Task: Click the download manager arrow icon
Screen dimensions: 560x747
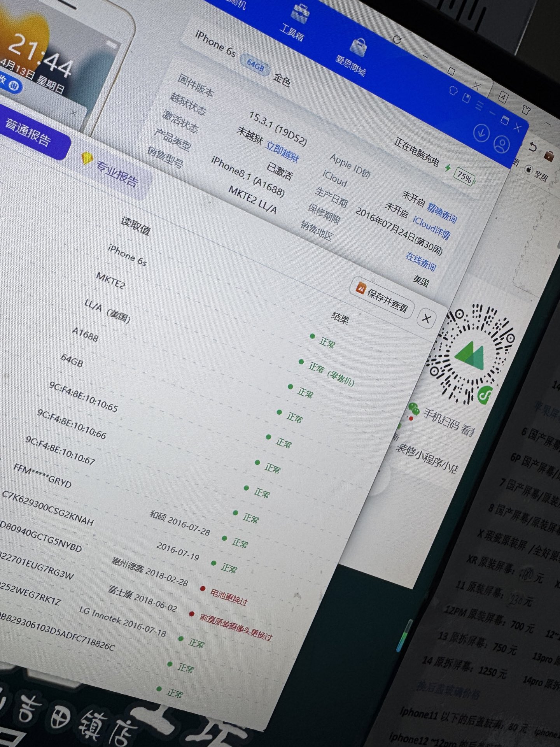Action: coord(481,133)
